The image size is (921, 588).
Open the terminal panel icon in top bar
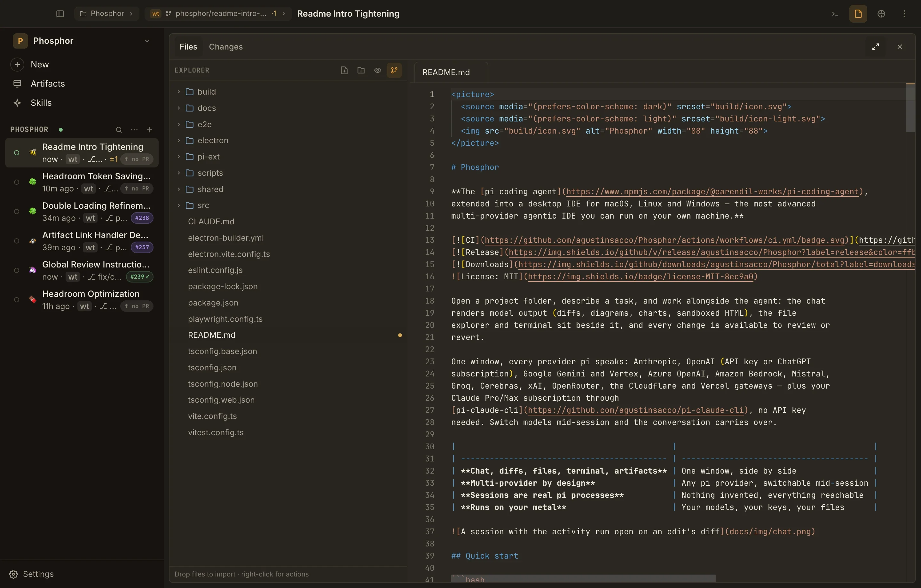coord(835,14)
